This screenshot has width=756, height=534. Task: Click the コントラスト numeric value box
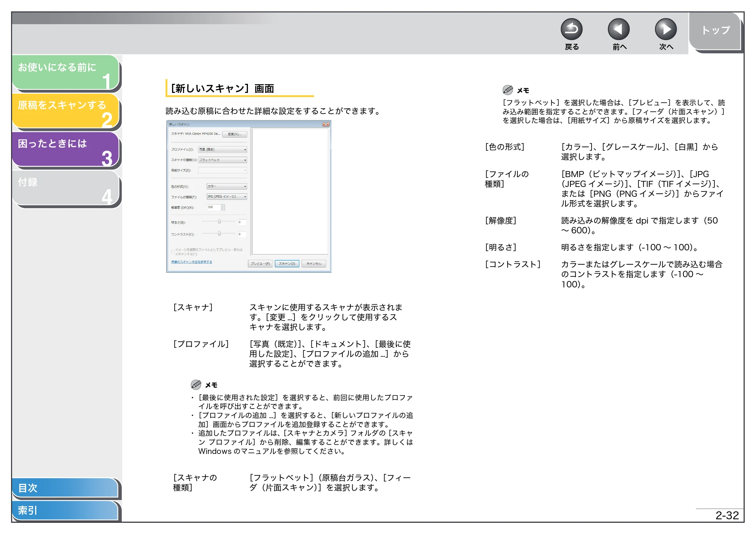pyautogui.click(x=242, y=234)
